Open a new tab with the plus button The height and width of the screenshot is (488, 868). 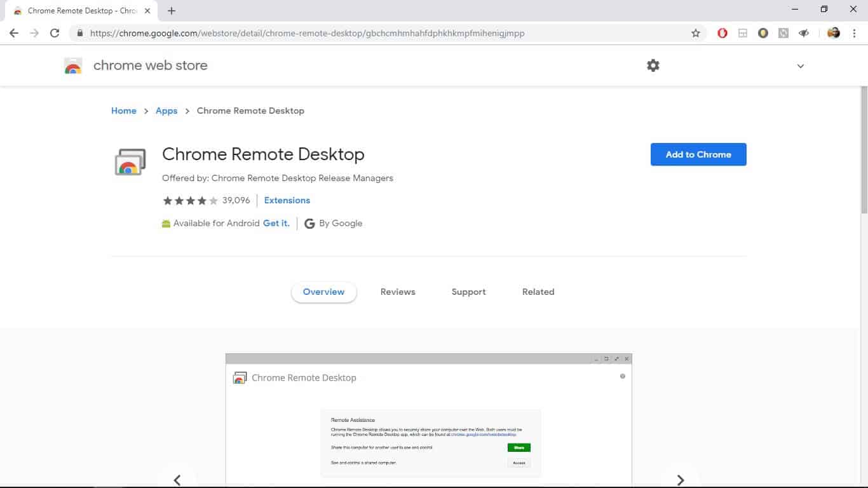172,11
